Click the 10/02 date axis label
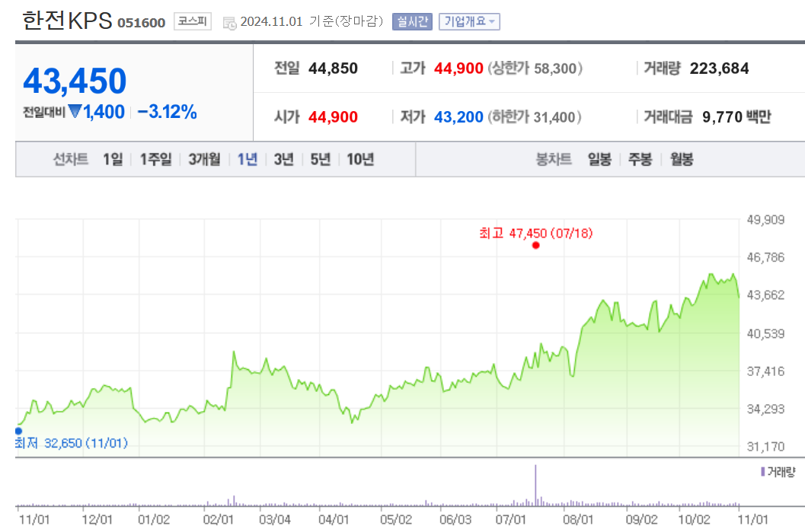 [694, 520]
